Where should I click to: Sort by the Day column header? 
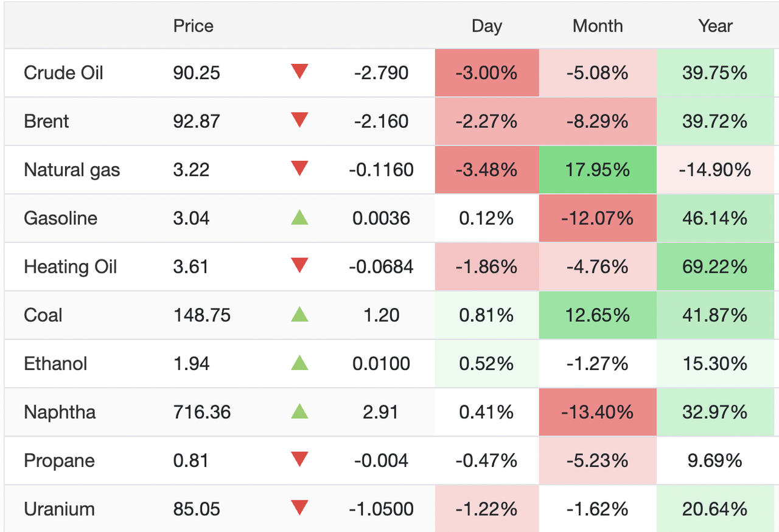click(487, 26)
